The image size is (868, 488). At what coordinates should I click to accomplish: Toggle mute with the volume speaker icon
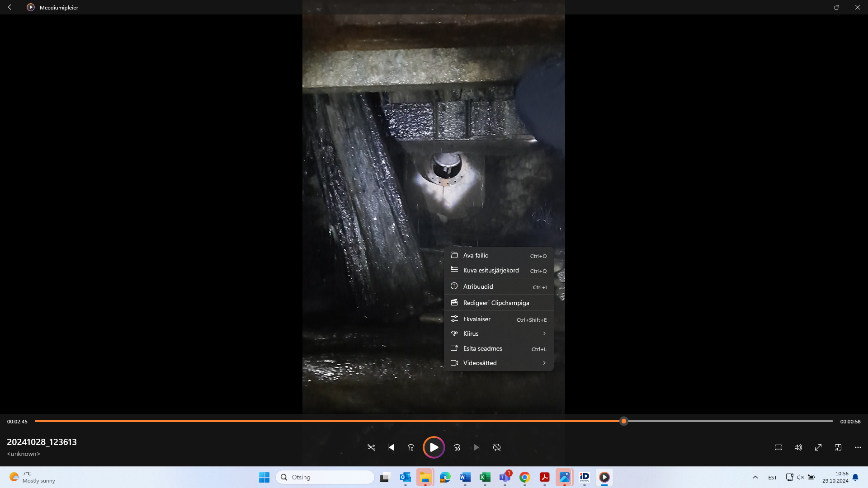pos(798,447)
